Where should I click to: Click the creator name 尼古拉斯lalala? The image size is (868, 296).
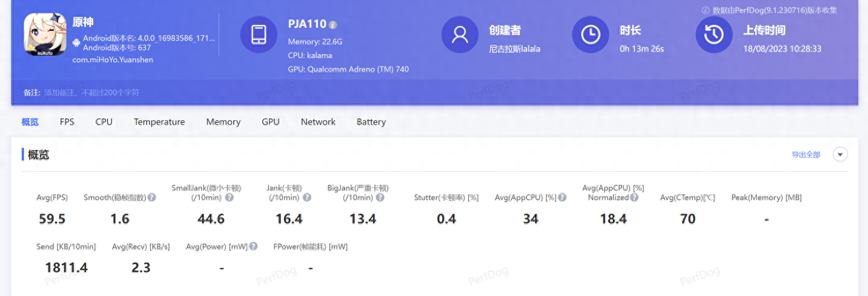click(514, 49)
